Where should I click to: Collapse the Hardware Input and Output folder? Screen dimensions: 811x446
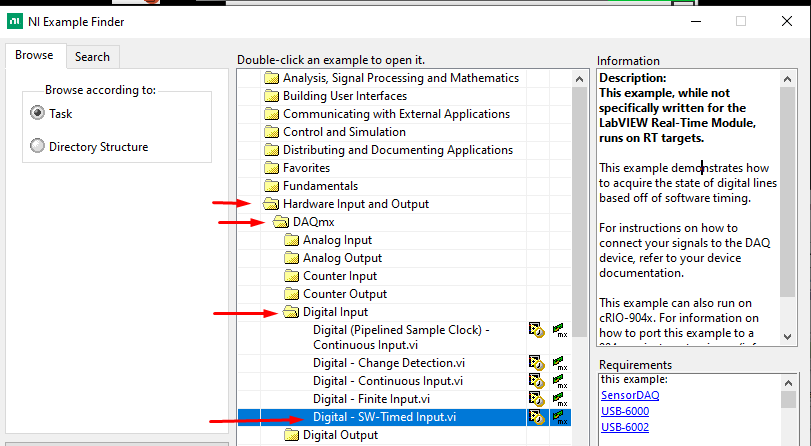click(271, 204)
